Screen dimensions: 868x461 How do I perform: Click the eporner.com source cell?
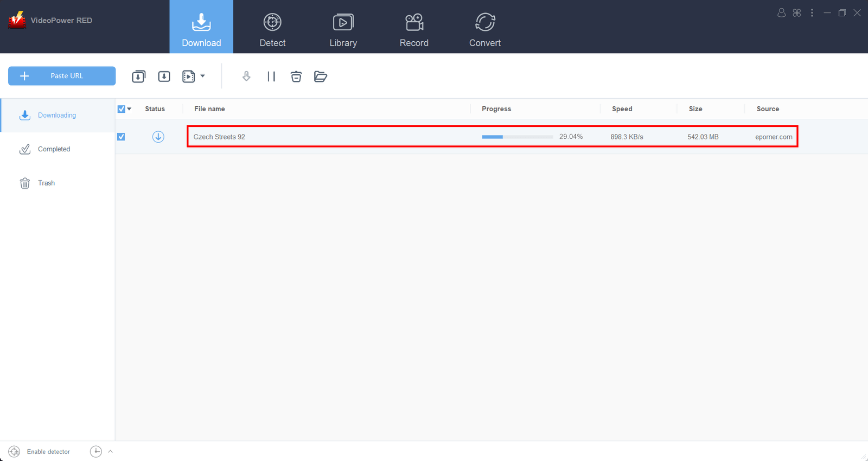pyautogui.click(x=774, y=137)
